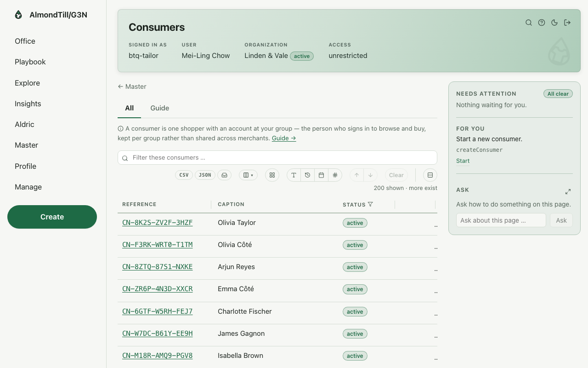
Task: Click the All clear badge
Action: pos(558,94)
